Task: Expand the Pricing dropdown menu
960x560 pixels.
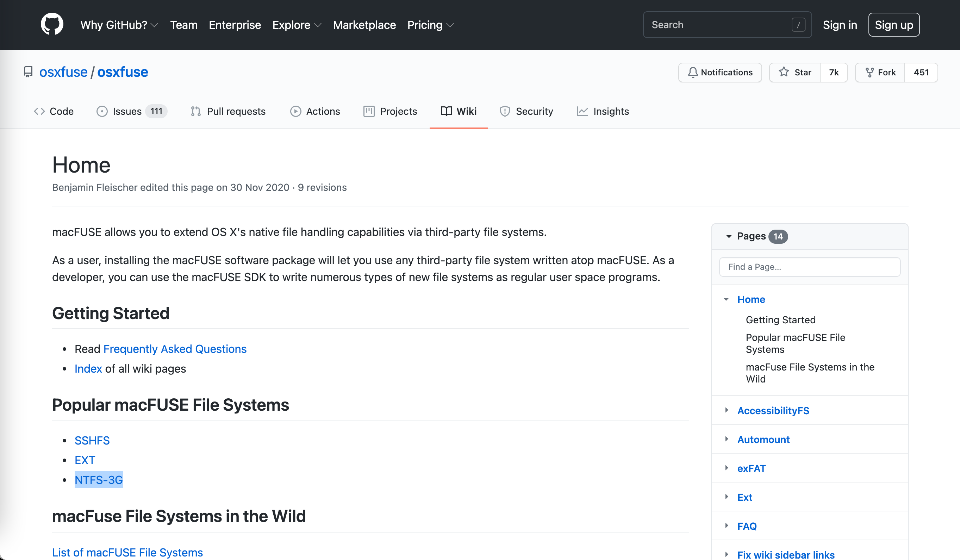Action: 430,25
